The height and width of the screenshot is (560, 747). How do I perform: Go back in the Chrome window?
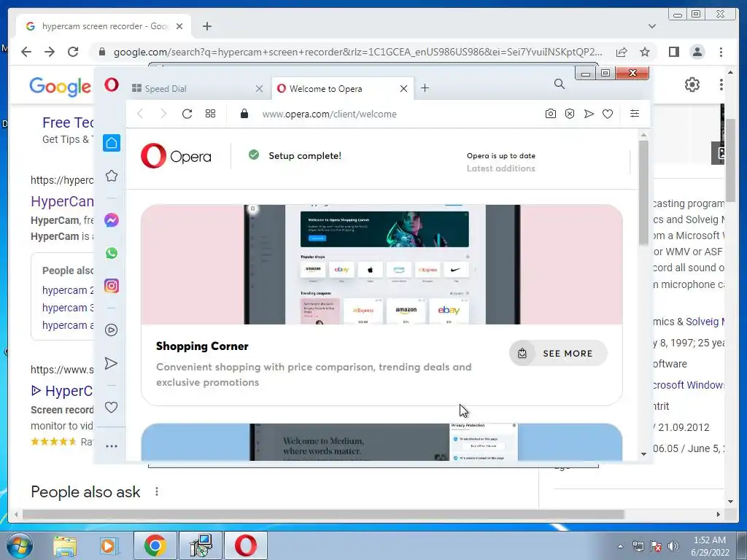click(26, 52)
